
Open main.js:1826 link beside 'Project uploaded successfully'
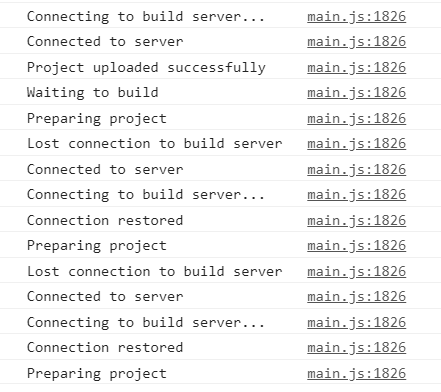[x=356, y=67]
